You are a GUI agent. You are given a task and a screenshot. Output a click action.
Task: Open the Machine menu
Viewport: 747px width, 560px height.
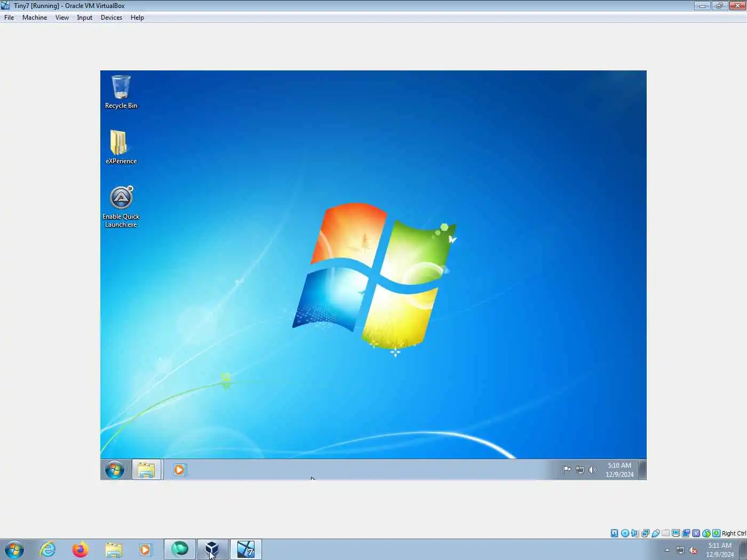tap(35, 18)
